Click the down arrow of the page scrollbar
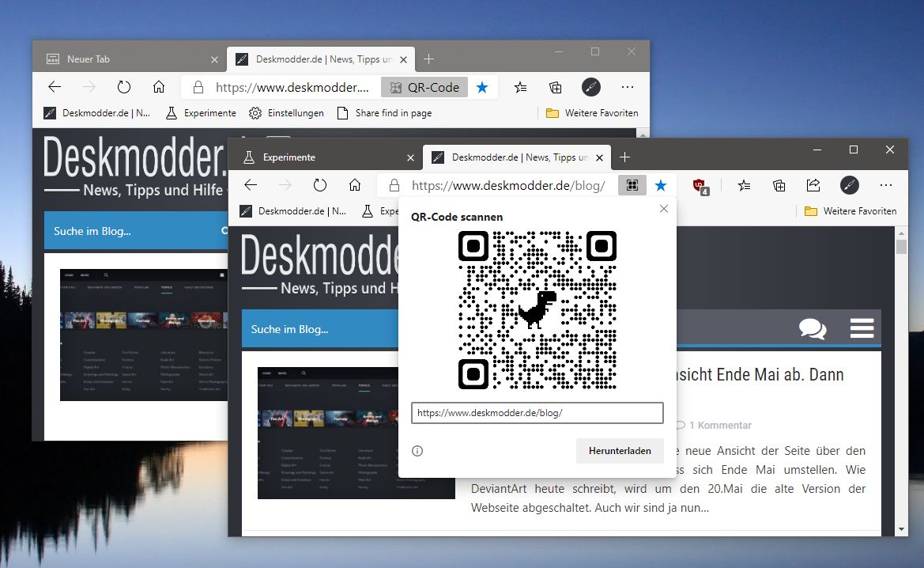This screenshot has width=924, height=568. tap(901, 529)
